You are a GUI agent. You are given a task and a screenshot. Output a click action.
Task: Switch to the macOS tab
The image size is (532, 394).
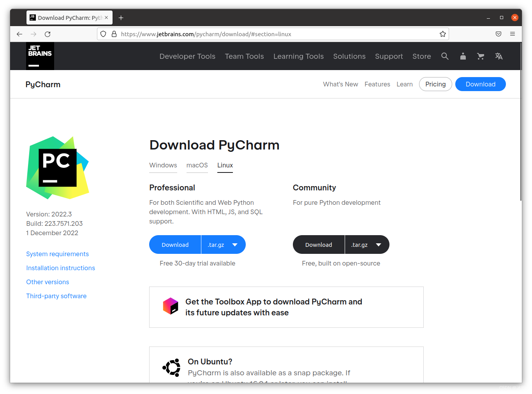(x=197, y=165)
